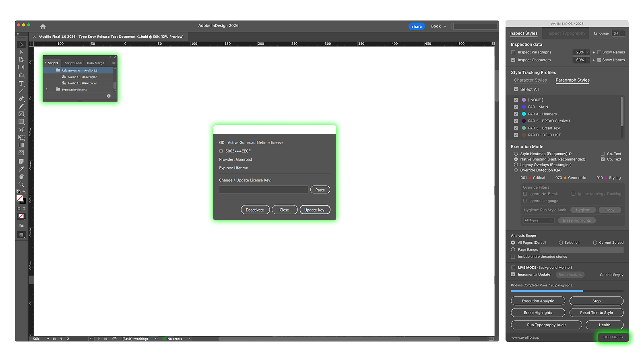This screenshot has height=362, width=644.
Task: Click the Update Key button
Action: coord(315,210)
